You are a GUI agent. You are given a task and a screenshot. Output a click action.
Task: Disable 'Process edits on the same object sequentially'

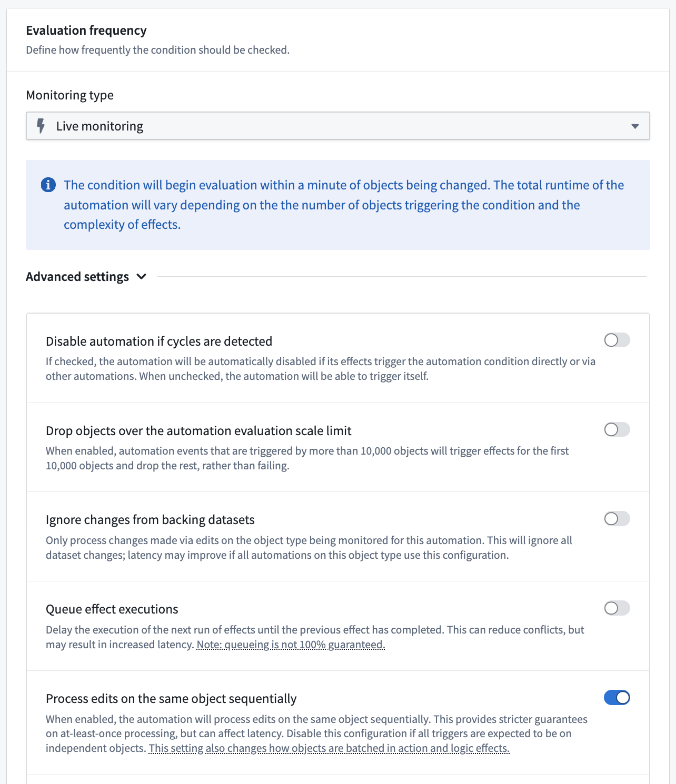point(617,697)
